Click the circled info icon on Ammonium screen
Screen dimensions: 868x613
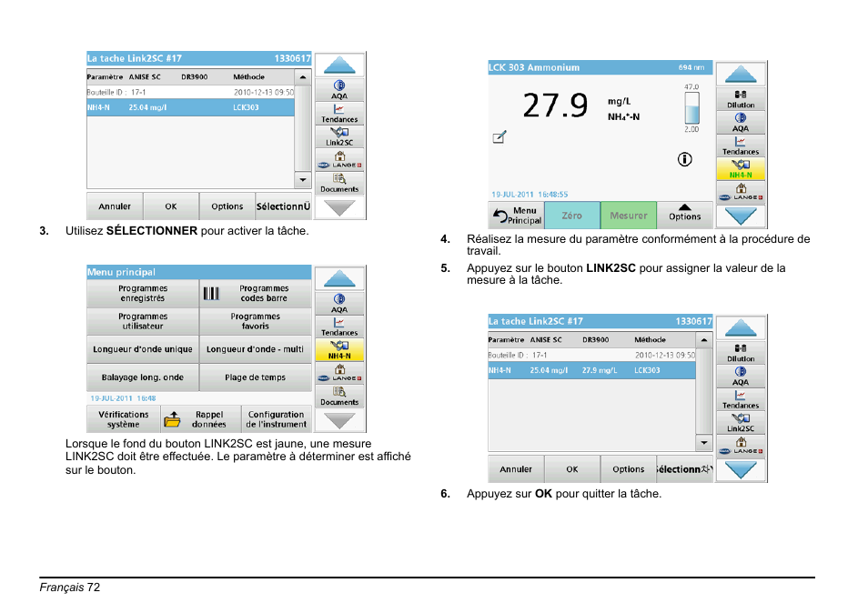685,159
